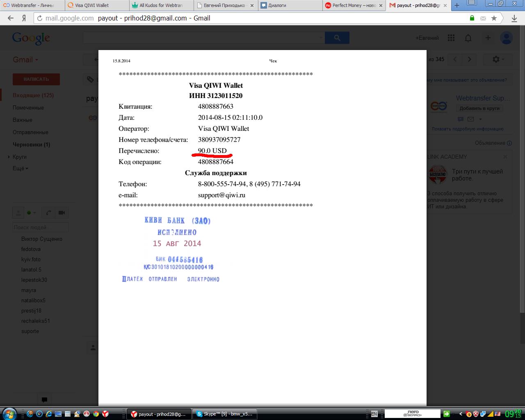
Task: Close the LINK ACADEMY ad
Action: [x=505, y=157]
